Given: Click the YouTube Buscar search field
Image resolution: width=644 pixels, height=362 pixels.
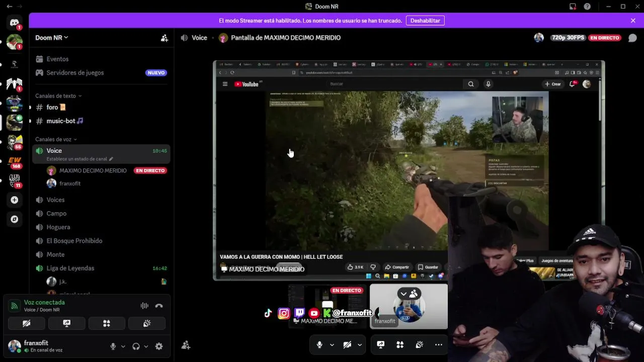Looking at the screenshot, I should (x=395, y=84).
